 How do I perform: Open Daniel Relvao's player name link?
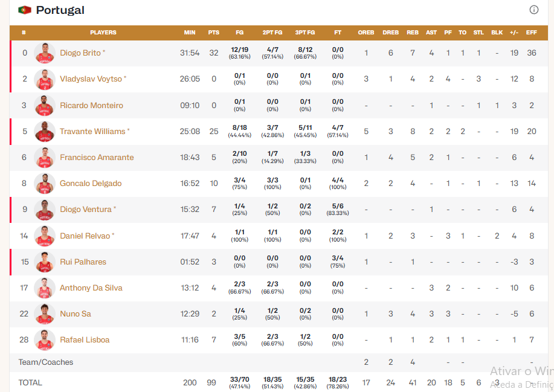pyautogui.click(x=85, y=236)
